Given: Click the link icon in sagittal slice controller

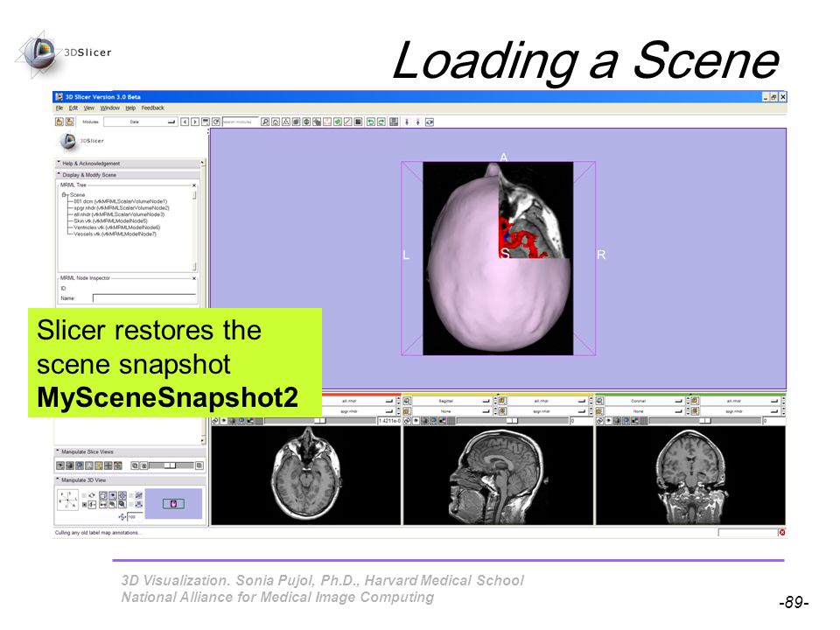Looking at the screenshot, I should pos(407,421).
